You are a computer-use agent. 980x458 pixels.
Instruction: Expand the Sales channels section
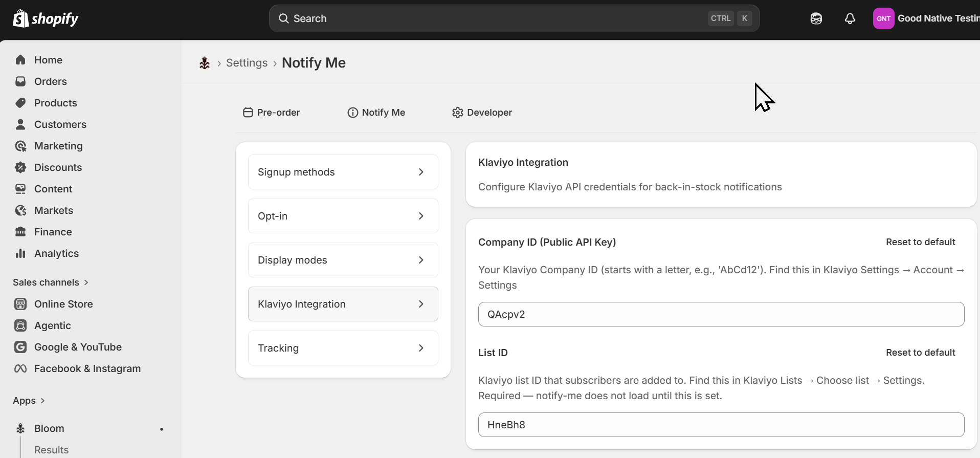(51, 282)
